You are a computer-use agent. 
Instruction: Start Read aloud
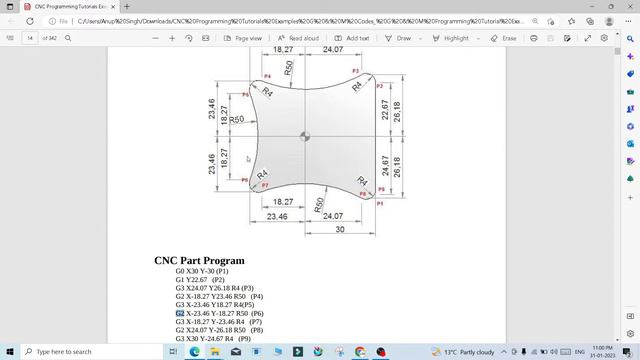coord(298,38)
